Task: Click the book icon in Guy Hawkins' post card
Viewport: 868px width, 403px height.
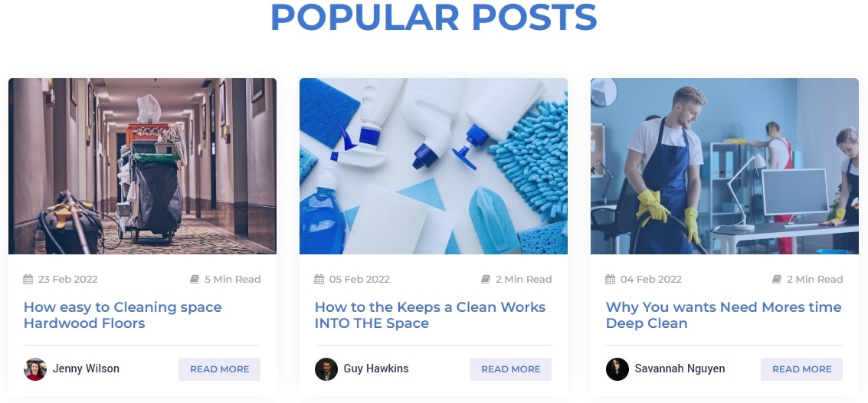Action: (486, 279)
